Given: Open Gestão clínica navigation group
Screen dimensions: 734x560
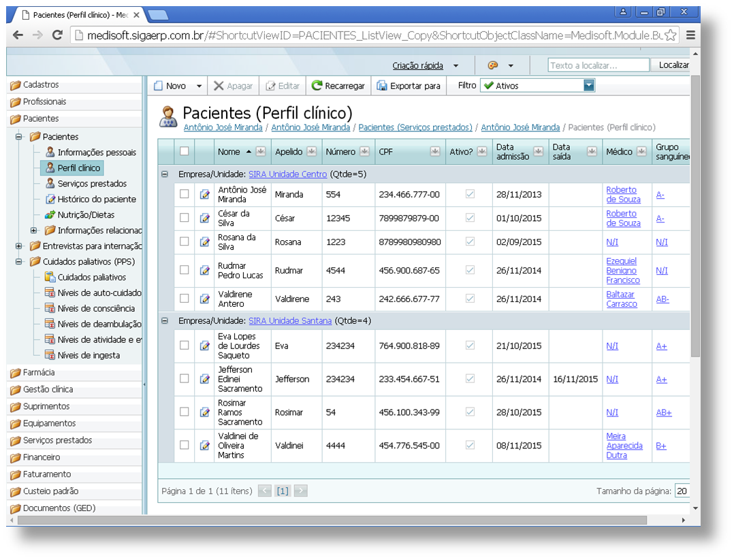Looking at the screenshot, I should [75, 389].
